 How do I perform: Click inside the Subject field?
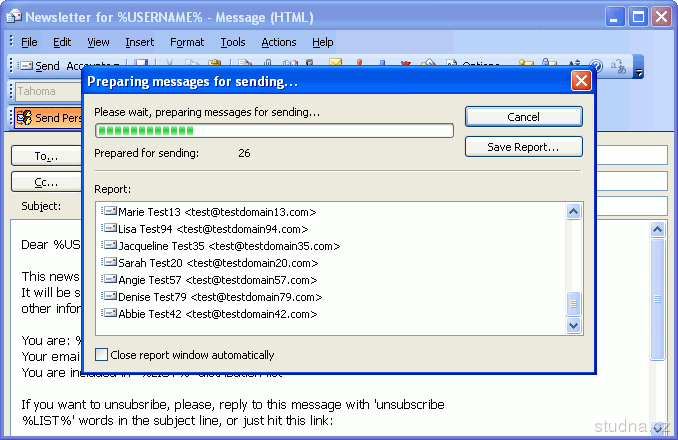631,206
